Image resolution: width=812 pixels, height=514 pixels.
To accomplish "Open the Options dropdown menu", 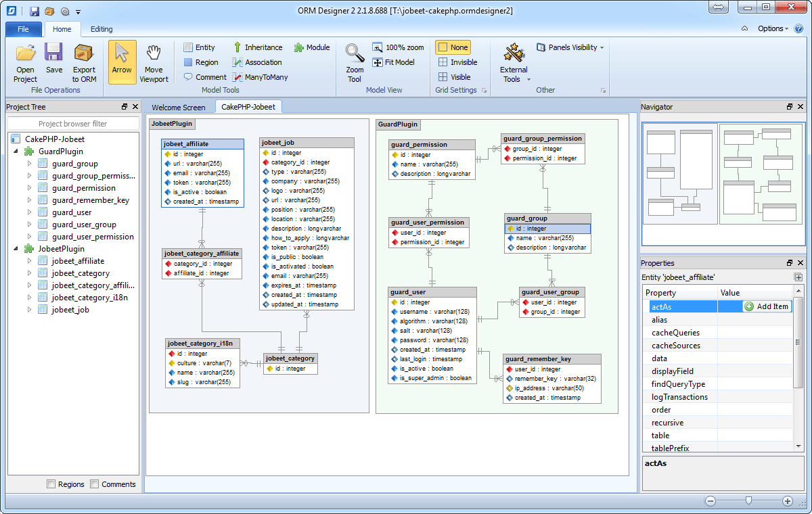I will [x=773, y=29].
